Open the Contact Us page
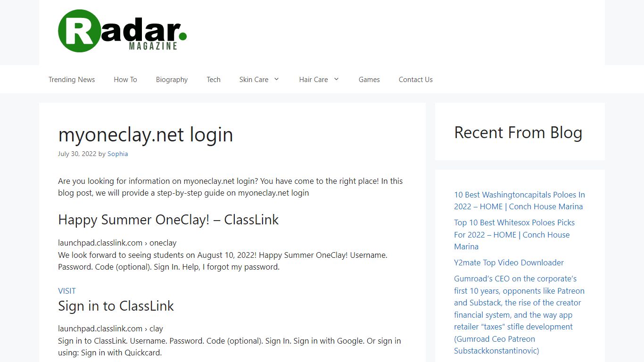 (x=416, y=80)
